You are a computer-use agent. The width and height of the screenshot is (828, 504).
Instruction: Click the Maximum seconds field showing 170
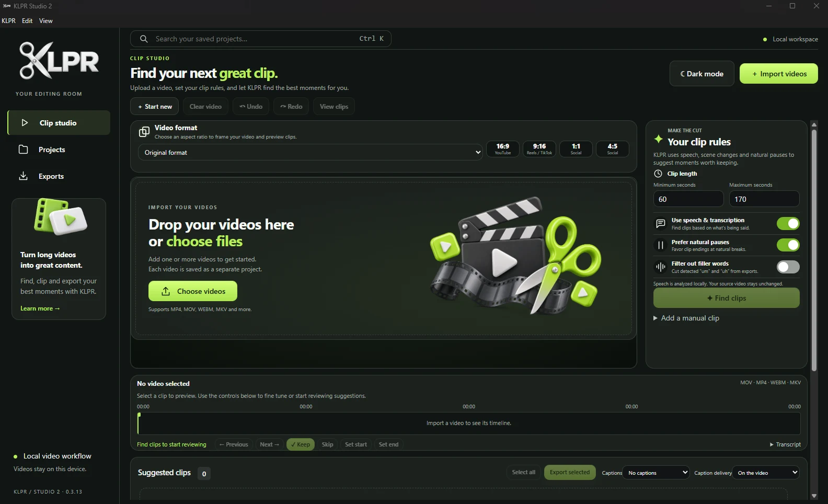coord(764,199)
